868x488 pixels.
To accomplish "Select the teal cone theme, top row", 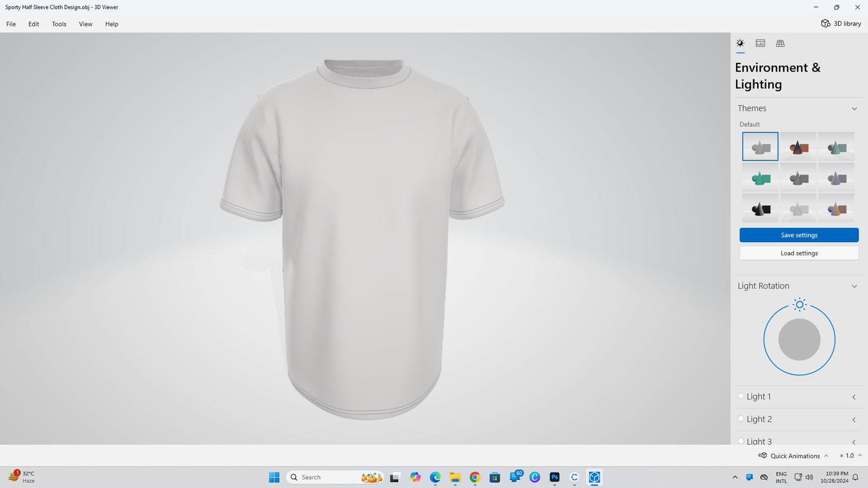I will click(836, 146).
